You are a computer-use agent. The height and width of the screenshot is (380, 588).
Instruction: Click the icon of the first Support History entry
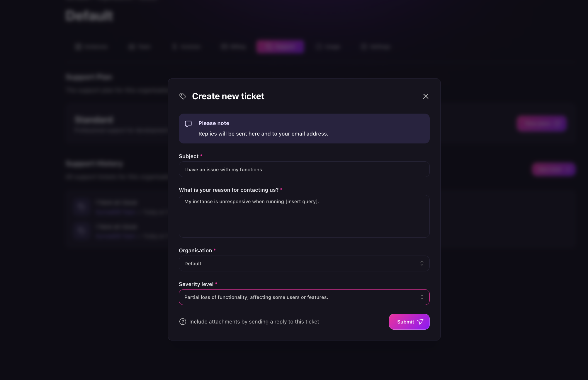(x=81, y=207)
